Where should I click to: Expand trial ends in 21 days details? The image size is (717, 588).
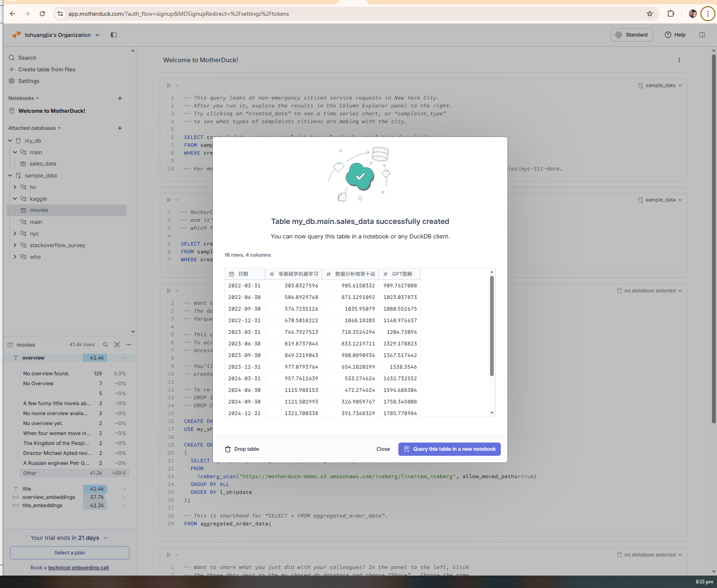[x=69, y=538]
